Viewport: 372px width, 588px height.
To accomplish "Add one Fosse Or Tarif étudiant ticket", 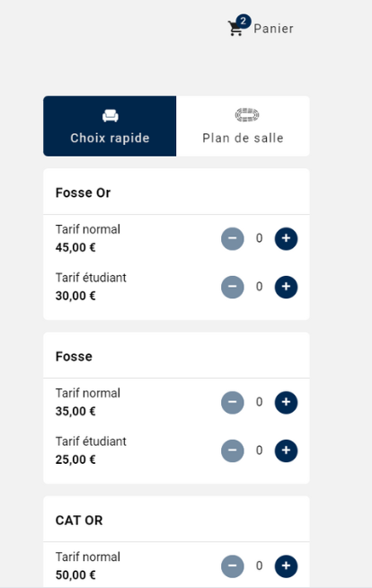I will (287, 287).
